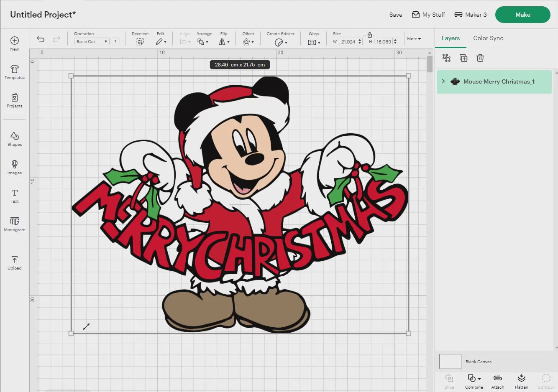Redo the last action
The width and height of the screenshot is (558, 392).
point(56,39)
